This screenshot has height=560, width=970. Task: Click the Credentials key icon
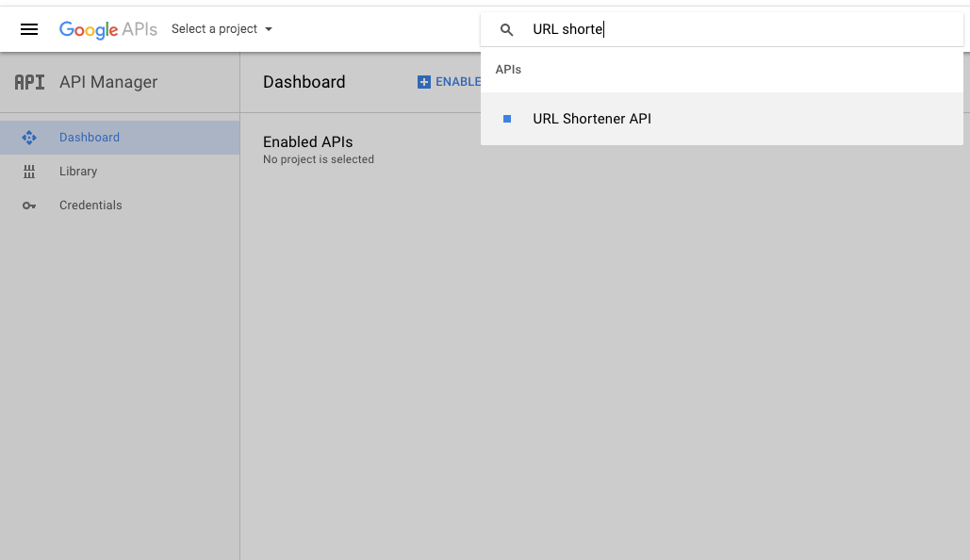[29, 206]
